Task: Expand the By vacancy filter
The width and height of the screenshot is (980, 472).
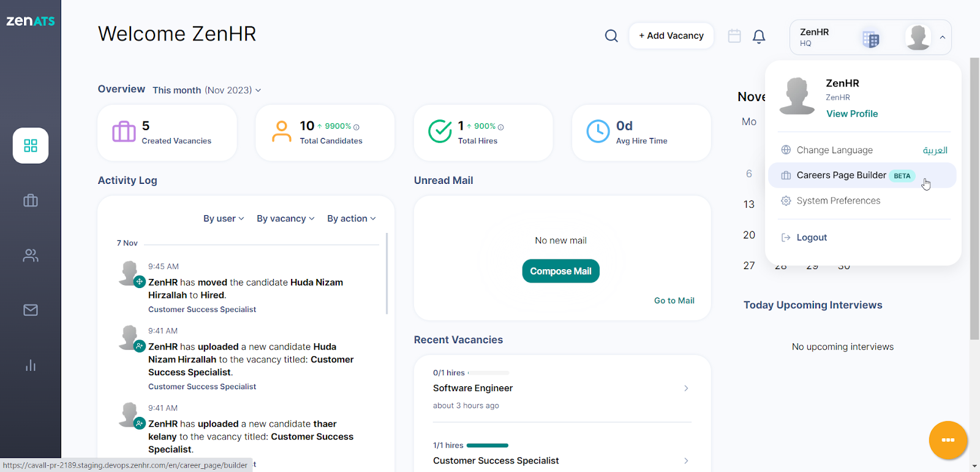Action: click(x=285, y=218)
